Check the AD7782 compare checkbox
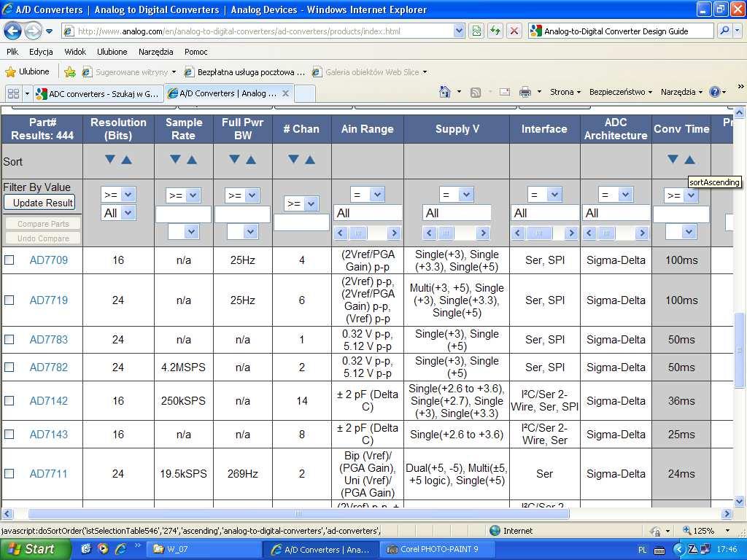 click(9, 367)
